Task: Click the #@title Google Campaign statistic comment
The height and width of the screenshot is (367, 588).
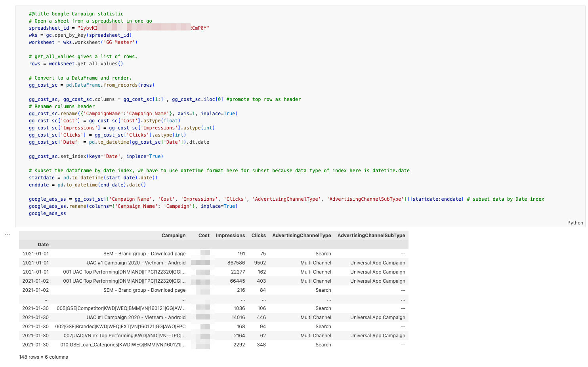Action: (76, 14)
